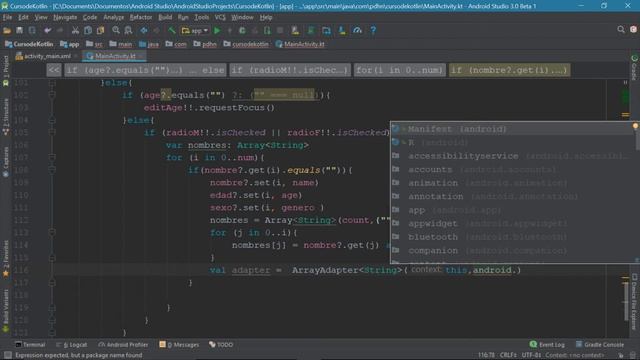640x360 pixels.
Task: Collapse code fold at line 113 for loop
Action: click(x=52, y=232)
